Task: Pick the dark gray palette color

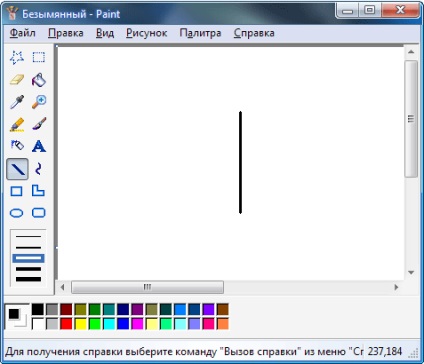Action: coord(52,309)
